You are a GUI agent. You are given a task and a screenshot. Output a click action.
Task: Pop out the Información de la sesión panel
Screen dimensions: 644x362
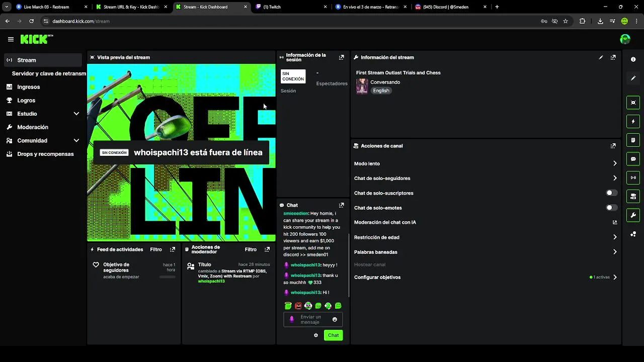point(341,57)
